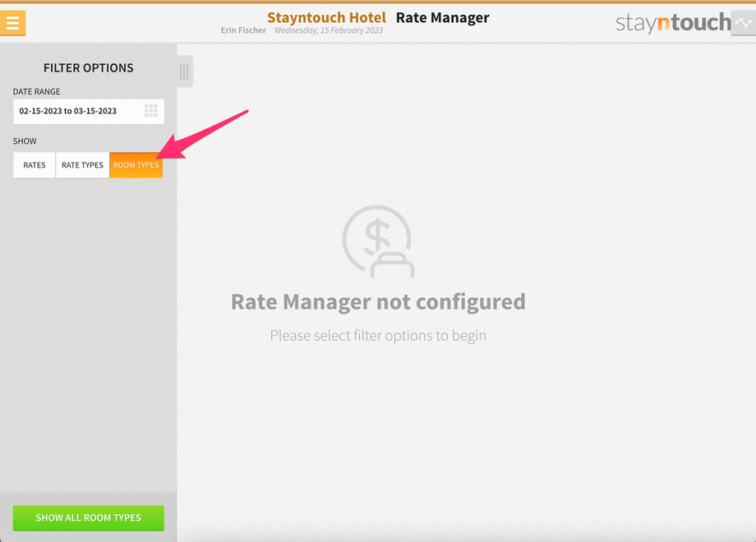Click the Date Range label
This screenshot has width=756, height=542.
click(x=37, y=91)
